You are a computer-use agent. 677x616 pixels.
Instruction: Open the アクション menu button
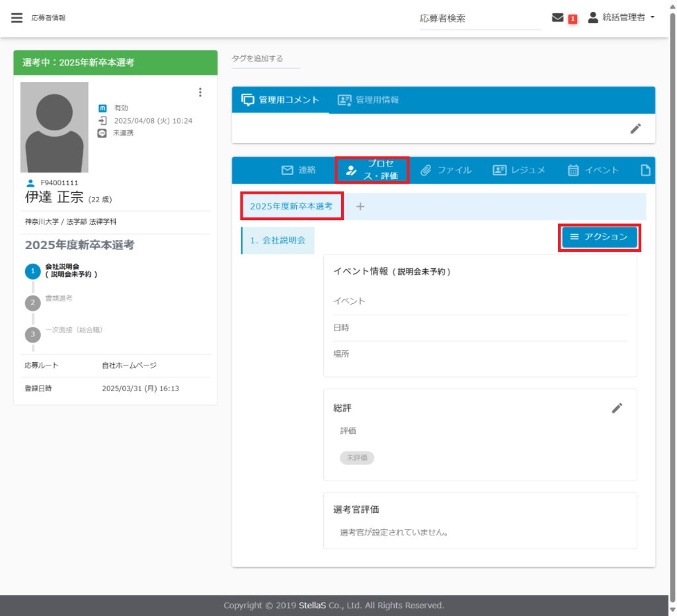[600, 237]
